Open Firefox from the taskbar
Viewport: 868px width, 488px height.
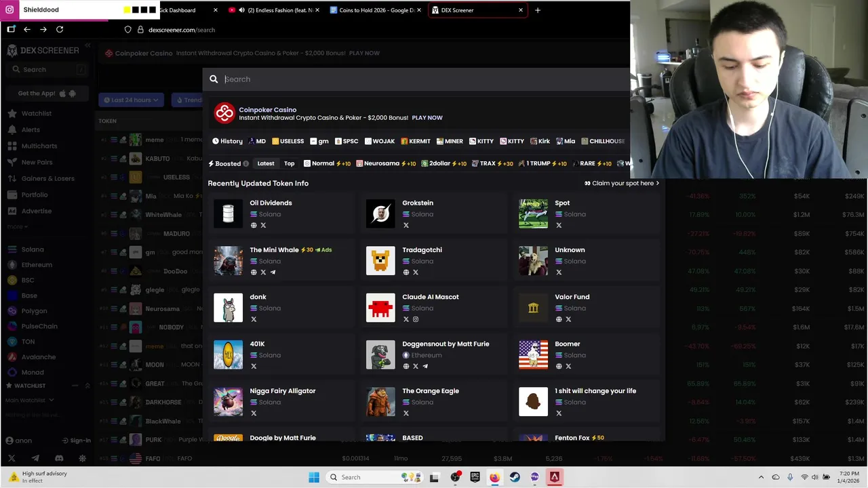tap(495, 477)
